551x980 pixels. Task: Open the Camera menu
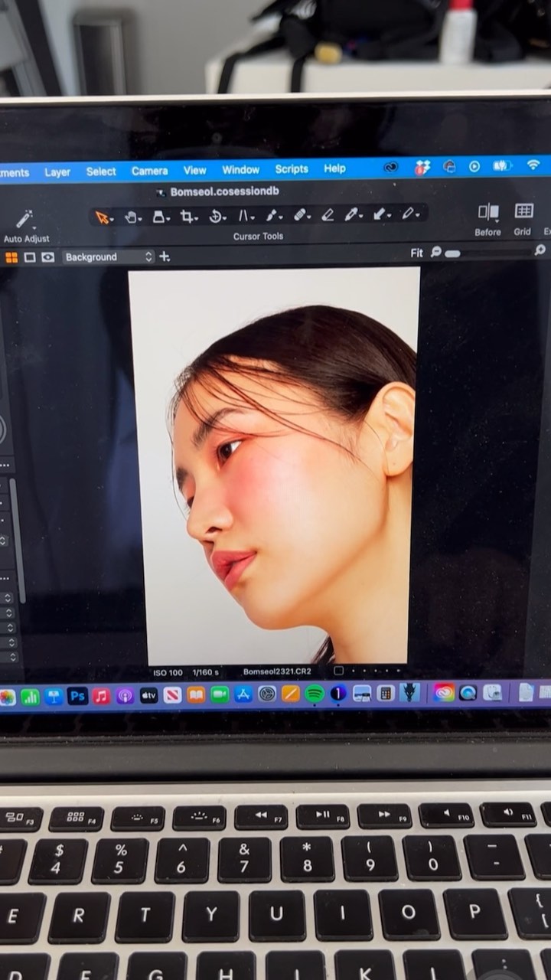149,171
